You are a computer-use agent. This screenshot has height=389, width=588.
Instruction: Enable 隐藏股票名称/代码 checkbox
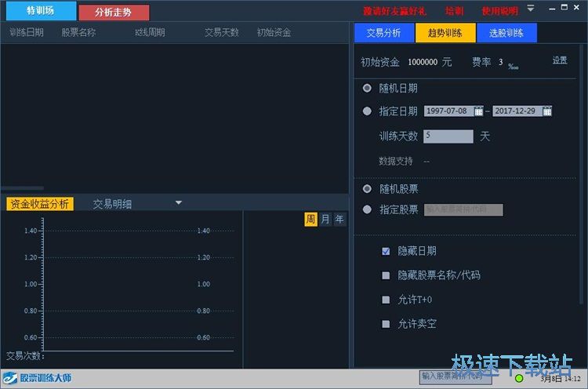(386, 276)
